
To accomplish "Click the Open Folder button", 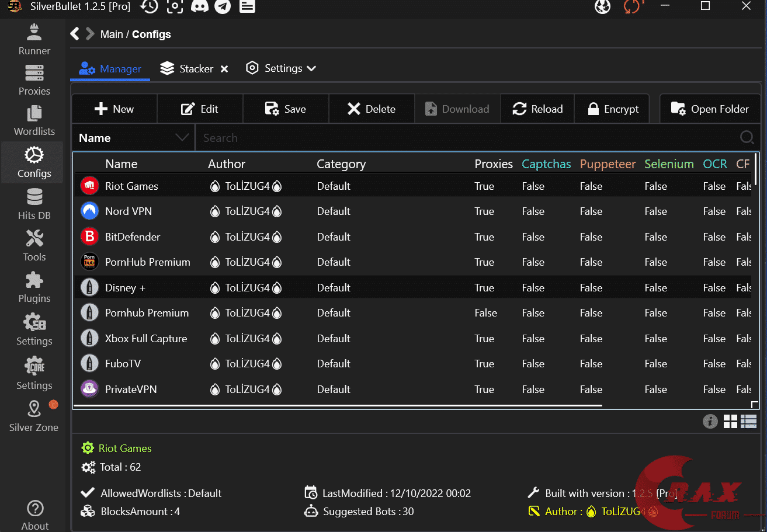I will 710,109.
